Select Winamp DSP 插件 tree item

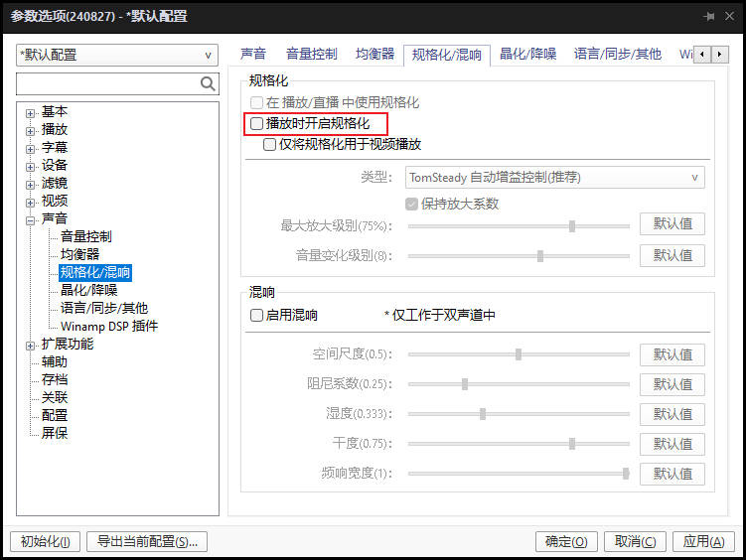[109, 326]
